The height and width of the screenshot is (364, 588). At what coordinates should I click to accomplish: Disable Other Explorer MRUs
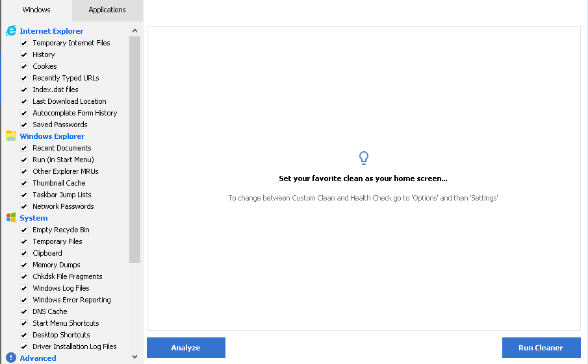pos(24,171)
